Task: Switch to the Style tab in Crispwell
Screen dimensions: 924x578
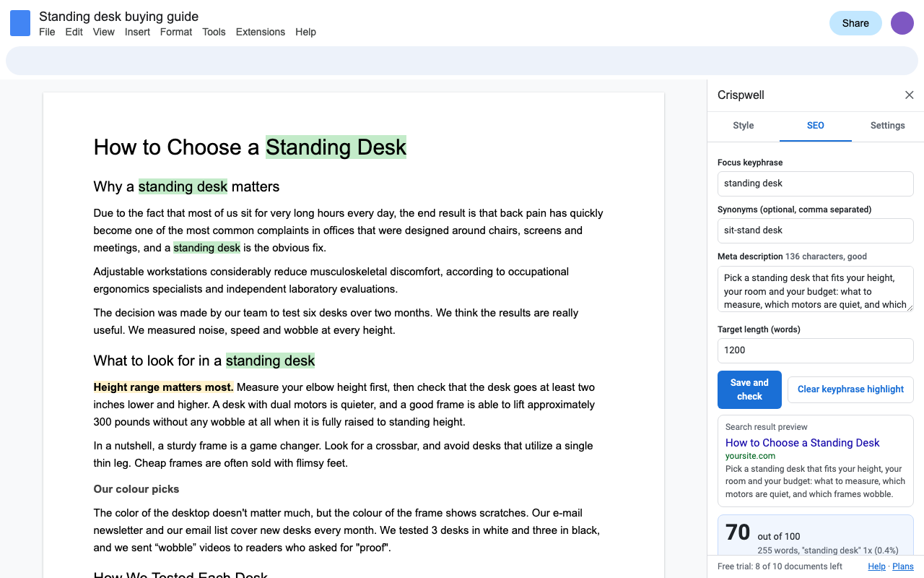Action: [x=744, y=126]
